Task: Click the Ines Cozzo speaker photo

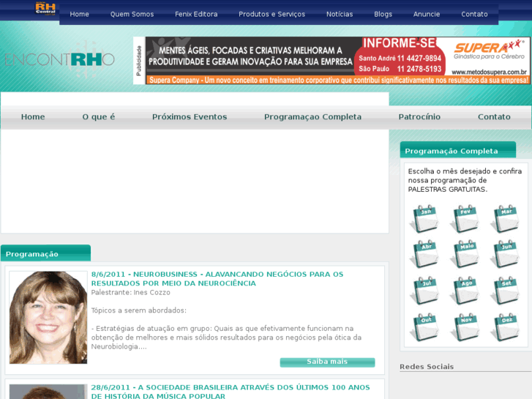Action: [48, 318]
